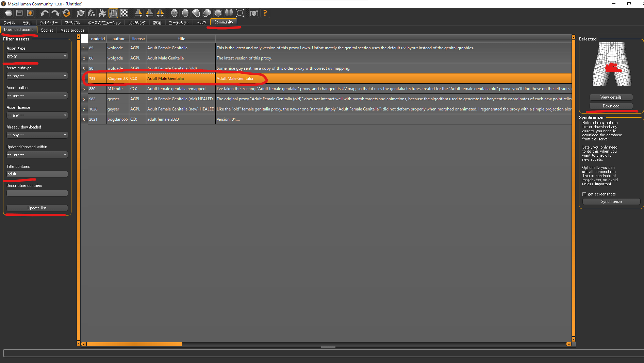Click the Synchronize button
Screen dimensions: 644x363
611,202
